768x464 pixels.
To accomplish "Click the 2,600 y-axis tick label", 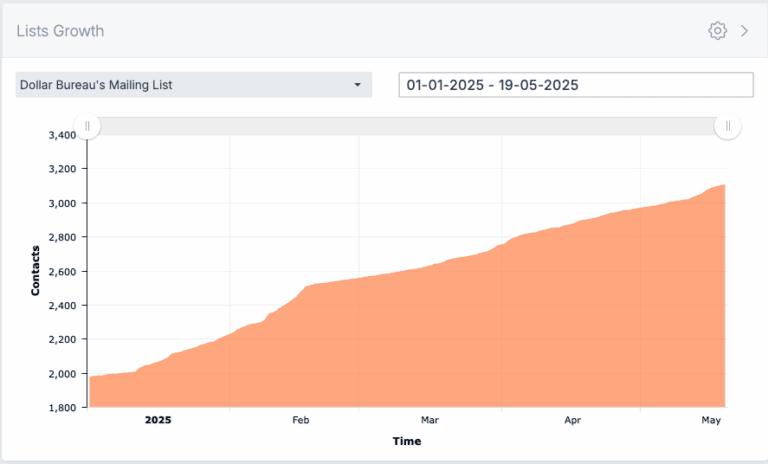I will 62,271.
